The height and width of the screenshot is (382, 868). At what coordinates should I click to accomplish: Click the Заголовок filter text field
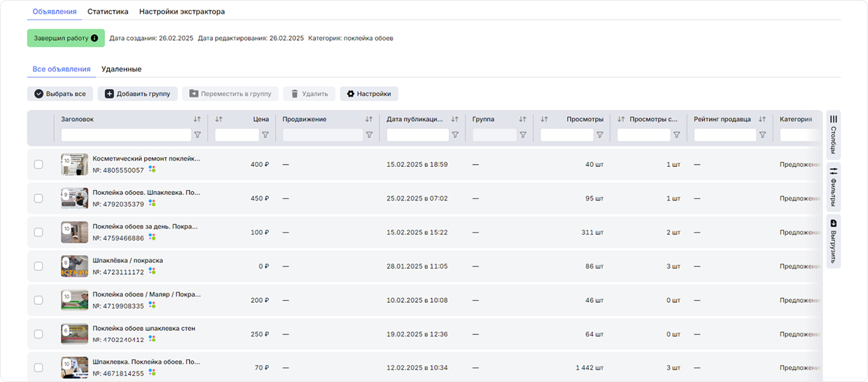[x=126, y=135]
